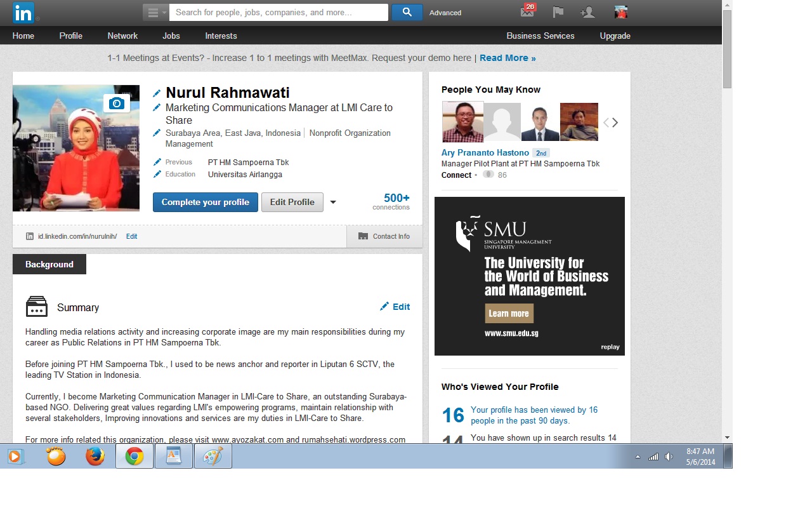Click the blue search magnifier button
The width and height of the screenshot is (812, 508).
[407, 12]
